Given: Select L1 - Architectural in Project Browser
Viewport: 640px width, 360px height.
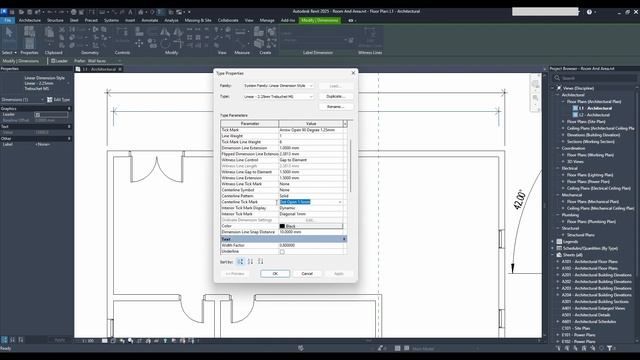Looking at the screenshot, I should click(x=595, y=108).
